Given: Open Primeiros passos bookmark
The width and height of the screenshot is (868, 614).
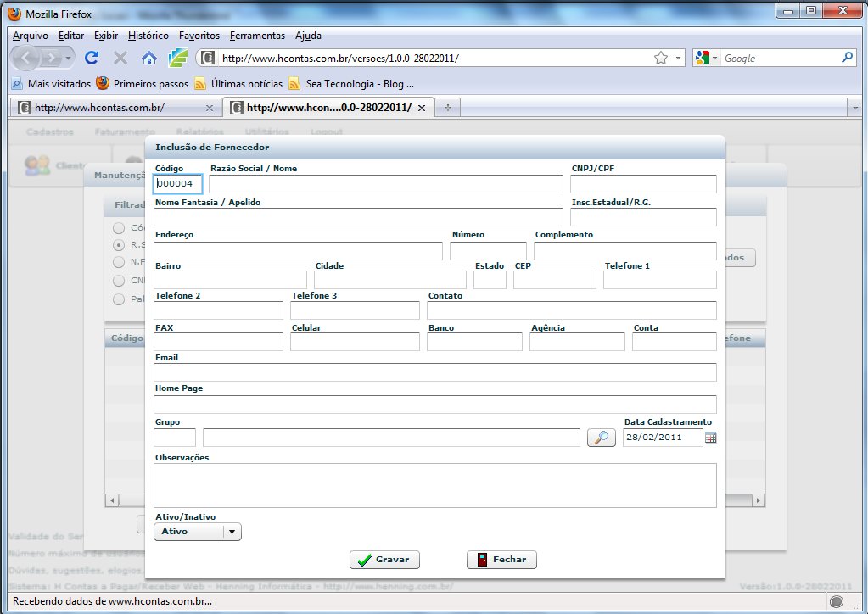Looking at the screenshot, I should pos(143,84).
